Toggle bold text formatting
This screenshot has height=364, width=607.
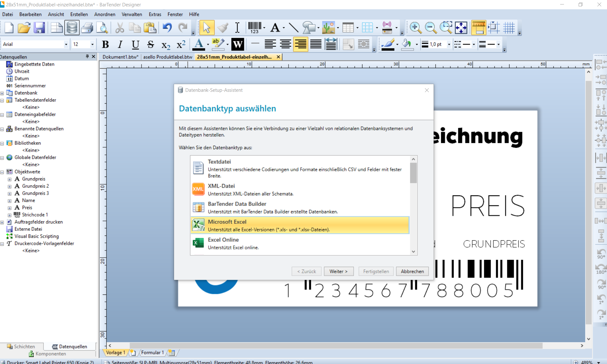pyautogui.click(x=105, y=44)
